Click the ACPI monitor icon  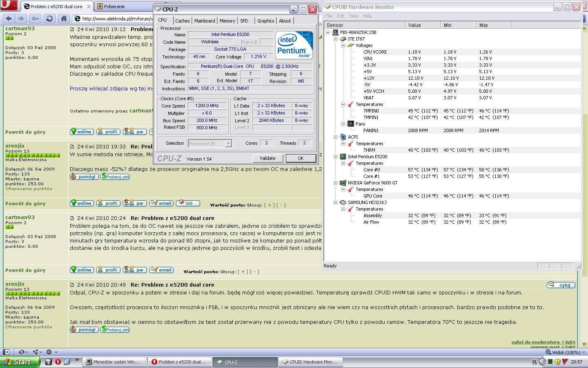[x=343, y=137]
